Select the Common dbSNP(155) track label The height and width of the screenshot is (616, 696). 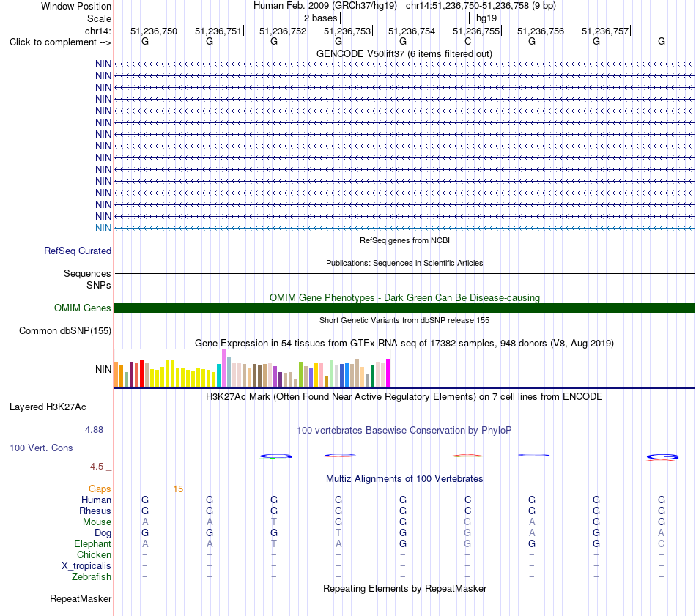[x=65, y=330]
